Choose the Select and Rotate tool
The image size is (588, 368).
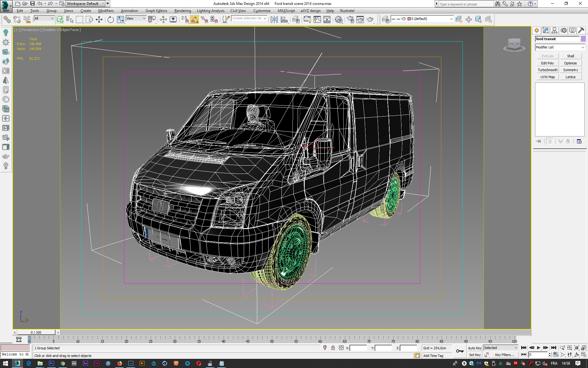coord(110,20)
